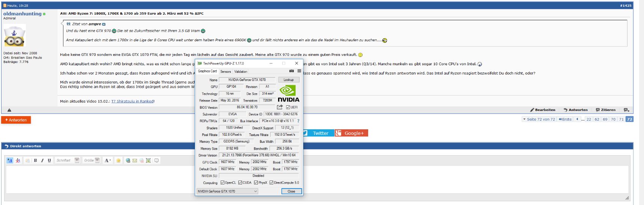
Task: Click the Close button in GPU-Z
Action: (291, 191)
